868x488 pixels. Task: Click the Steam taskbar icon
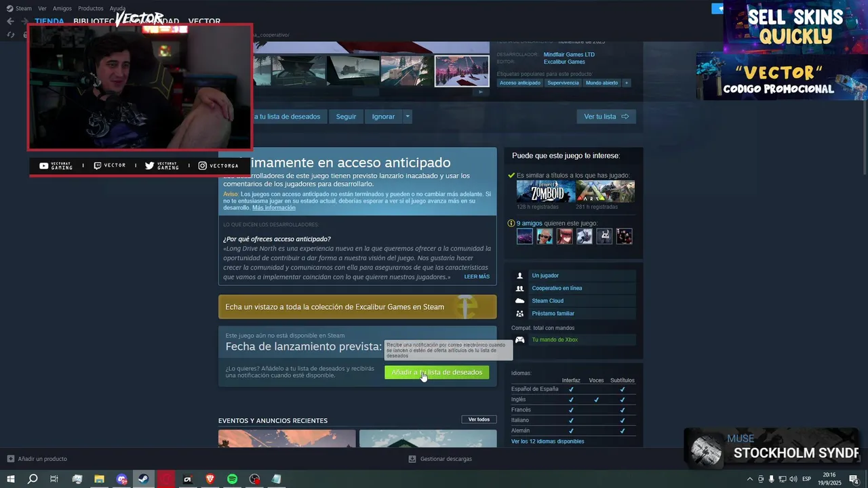(144, 479)
